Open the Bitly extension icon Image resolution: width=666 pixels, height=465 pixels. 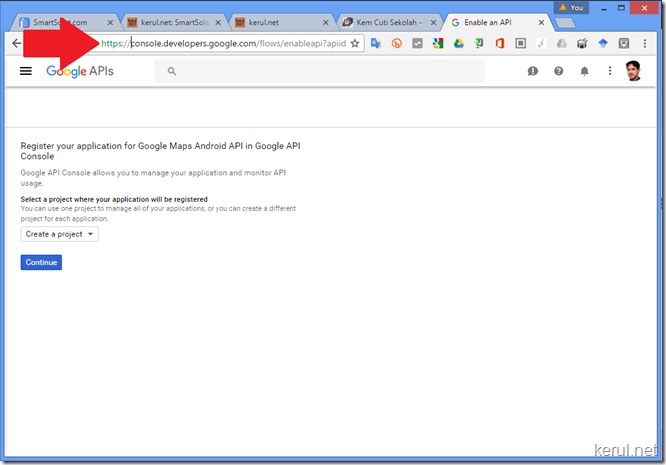pyautogui.click(x=396, y=43)
